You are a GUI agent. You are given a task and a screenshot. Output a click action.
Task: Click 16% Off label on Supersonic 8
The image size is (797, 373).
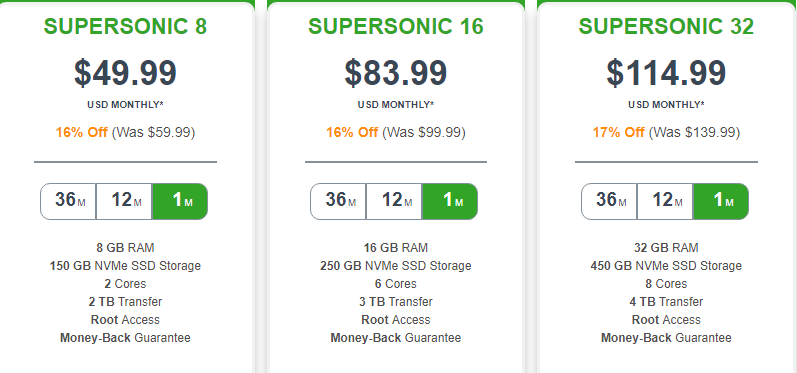click(x=81, y=133)
